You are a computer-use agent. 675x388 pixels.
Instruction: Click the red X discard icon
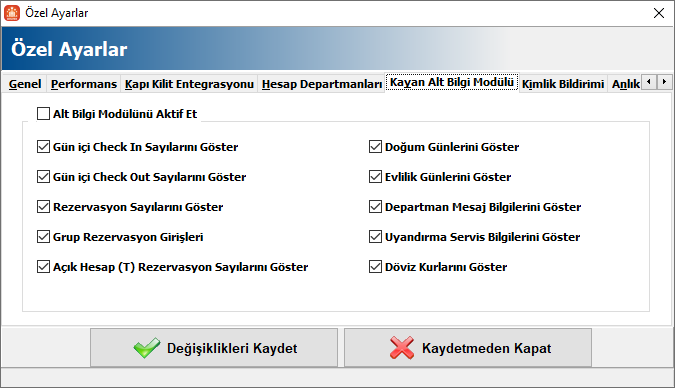point(402,348)
